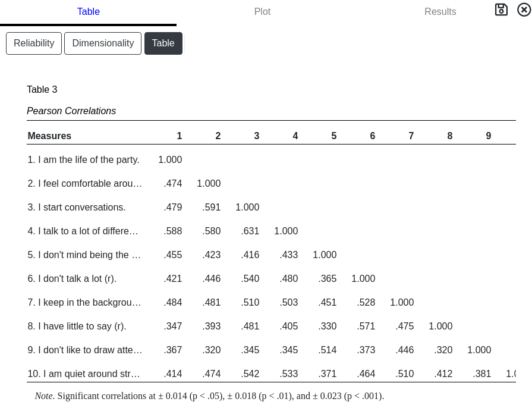This screenshot has height=405, width=532.
Task: Switch to the Plot tab
Action: pyautogui.click(x=262, y=11)
